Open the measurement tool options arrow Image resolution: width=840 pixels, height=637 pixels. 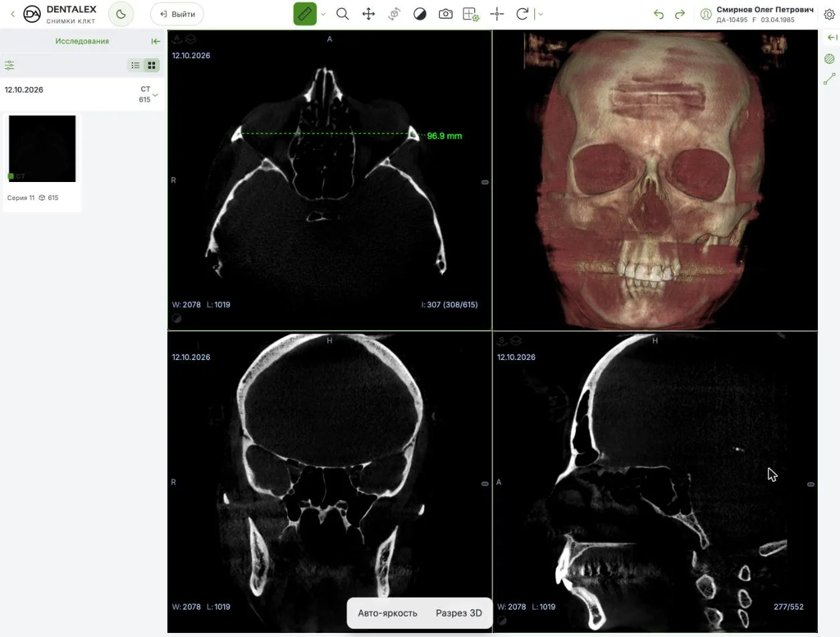[x=323, y=14]
